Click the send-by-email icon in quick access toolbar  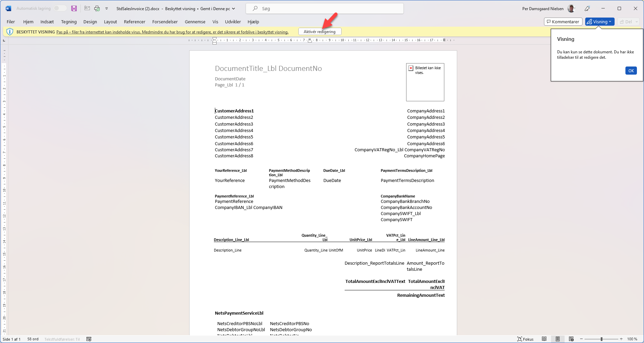click(87, 8)
